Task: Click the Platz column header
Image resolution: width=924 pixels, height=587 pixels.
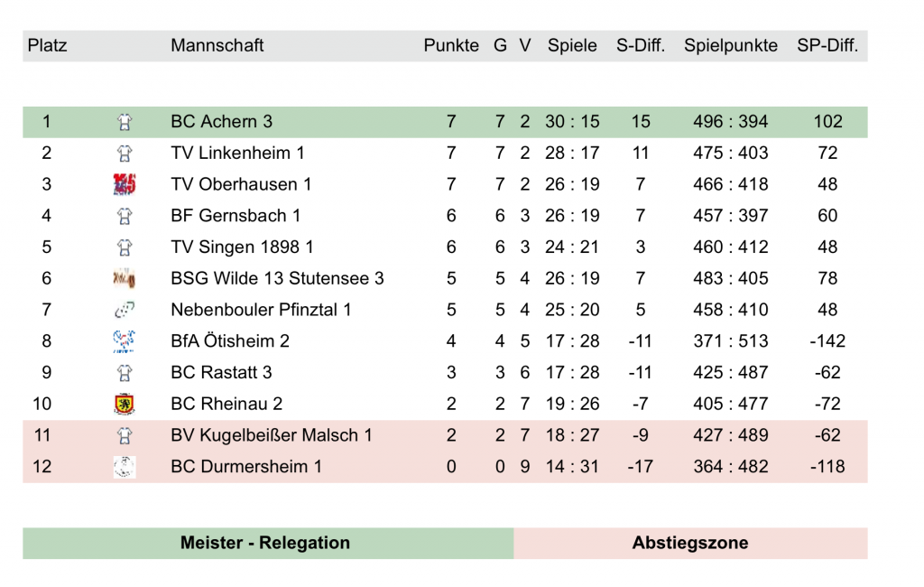Action: (x=47, y=45)
